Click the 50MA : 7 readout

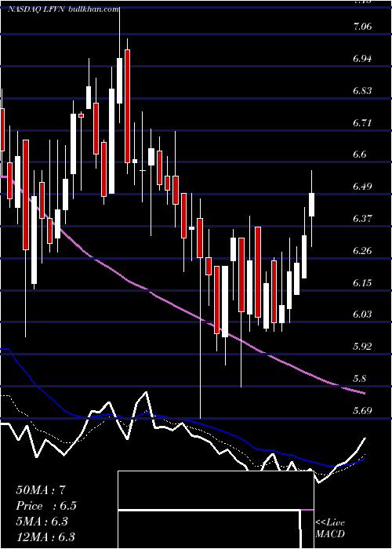(x=41, y=490)
